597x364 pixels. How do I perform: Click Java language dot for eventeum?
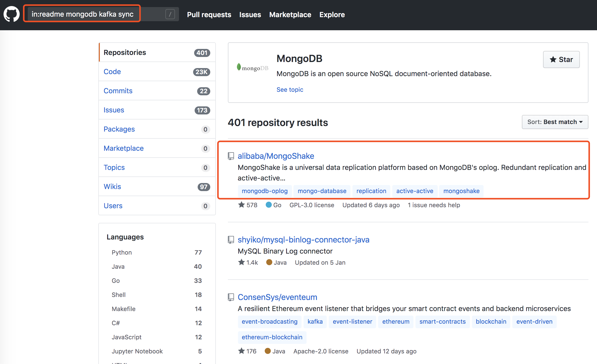[x=268, y=351]
